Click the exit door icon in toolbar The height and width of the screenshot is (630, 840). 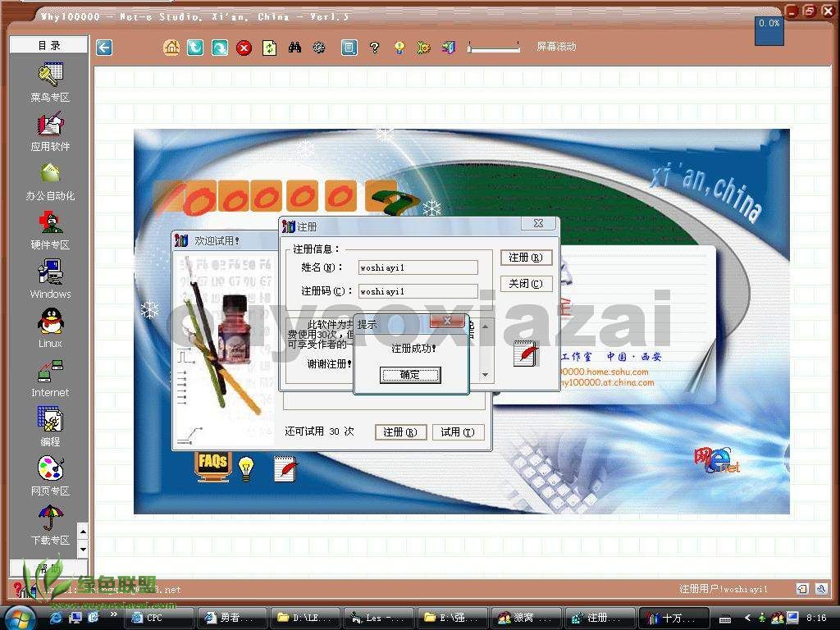tap(449, 48)
